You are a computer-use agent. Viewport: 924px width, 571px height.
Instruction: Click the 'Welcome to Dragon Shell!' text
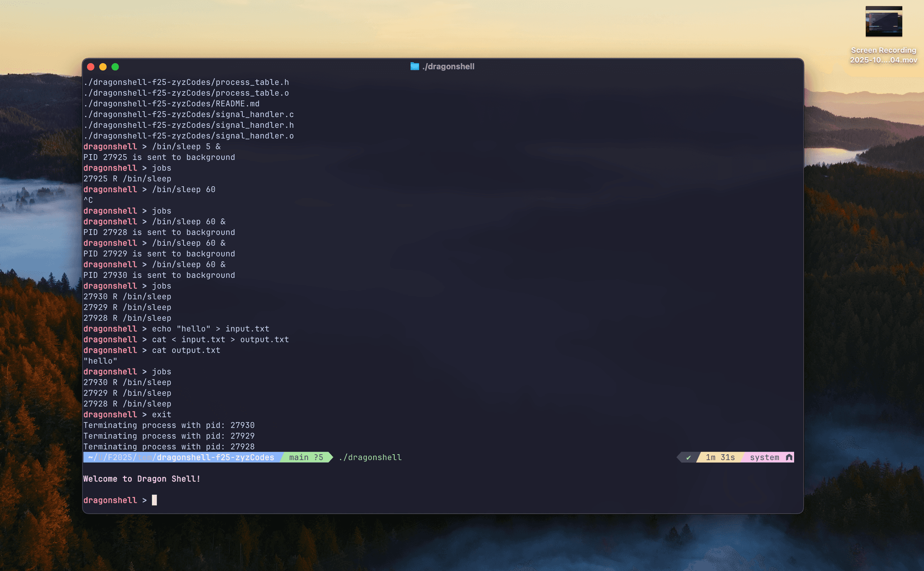(x=142, y=479)
